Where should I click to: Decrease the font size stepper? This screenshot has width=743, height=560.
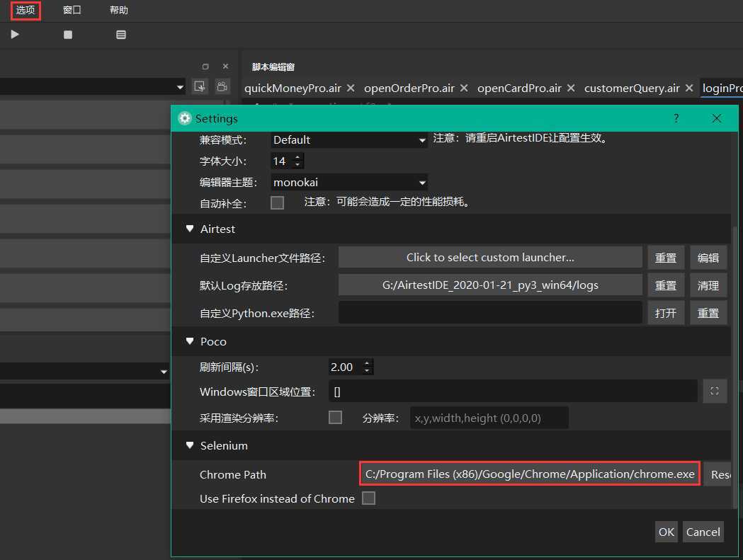pyautogui.click(x=297, y=165)
